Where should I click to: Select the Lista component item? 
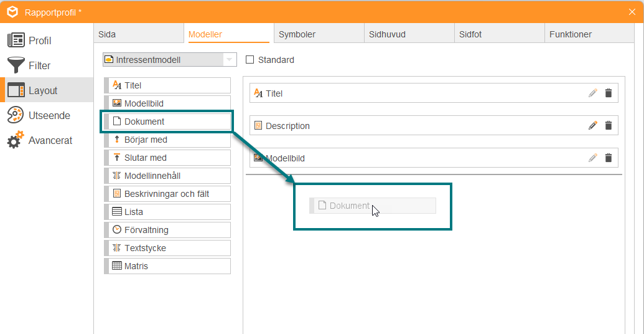click(x=167, y=212)
